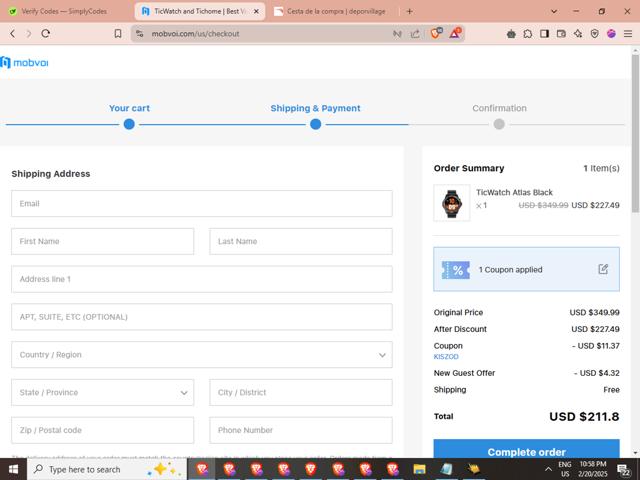Go to Your cart step

[129, 108]
